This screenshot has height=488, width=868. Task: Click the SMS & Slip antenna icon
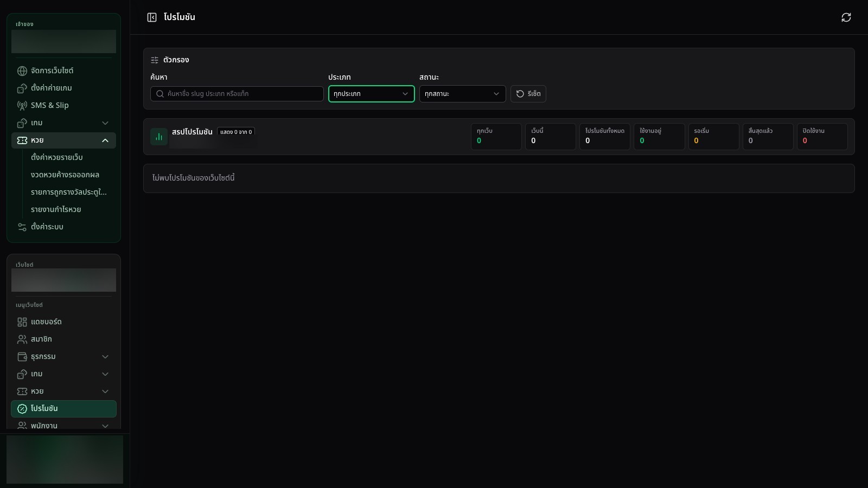(x=22, y=106)
